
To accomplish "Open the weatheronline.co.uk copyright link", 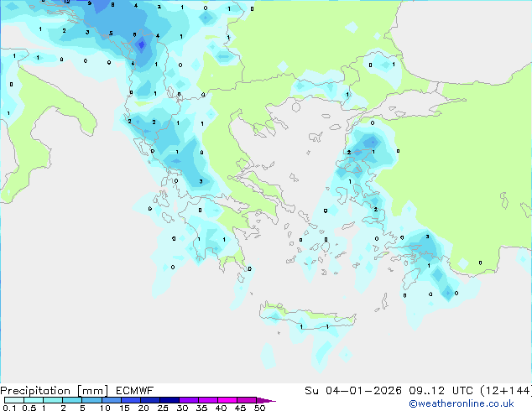I will (461, 403).
